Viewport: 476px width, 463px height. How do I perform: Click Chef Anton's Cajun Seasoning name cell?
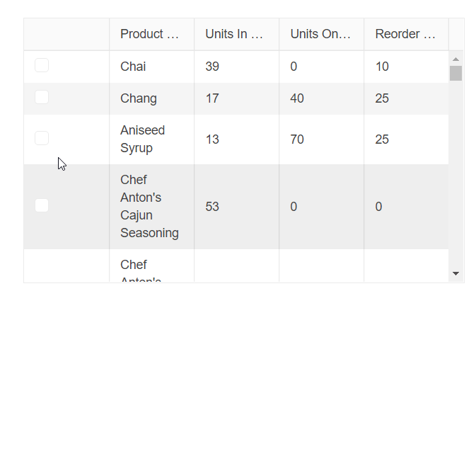pos(149,206)
